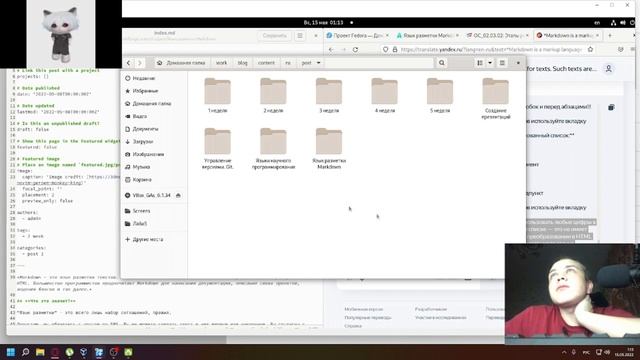640x360 pixels.
Task: Go back in the file manager
Action: 128,63
